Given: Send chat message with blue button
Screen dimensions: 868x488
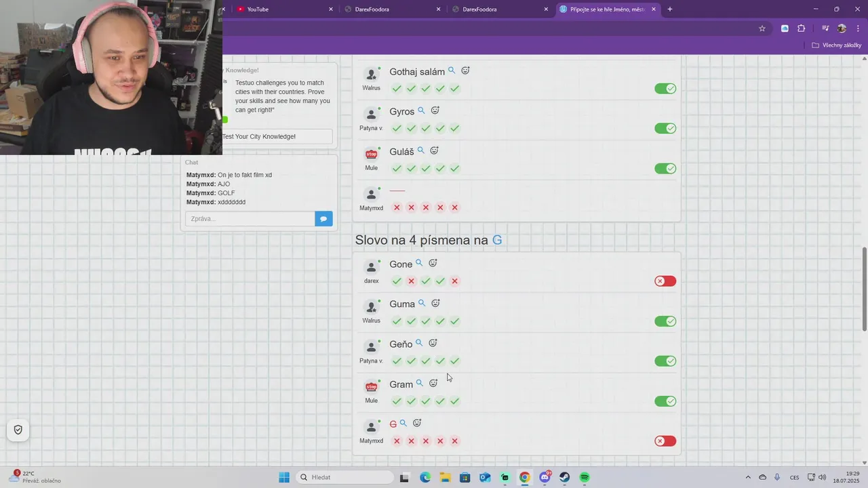Looking at the screenshot, I should (x=324, y=219).
